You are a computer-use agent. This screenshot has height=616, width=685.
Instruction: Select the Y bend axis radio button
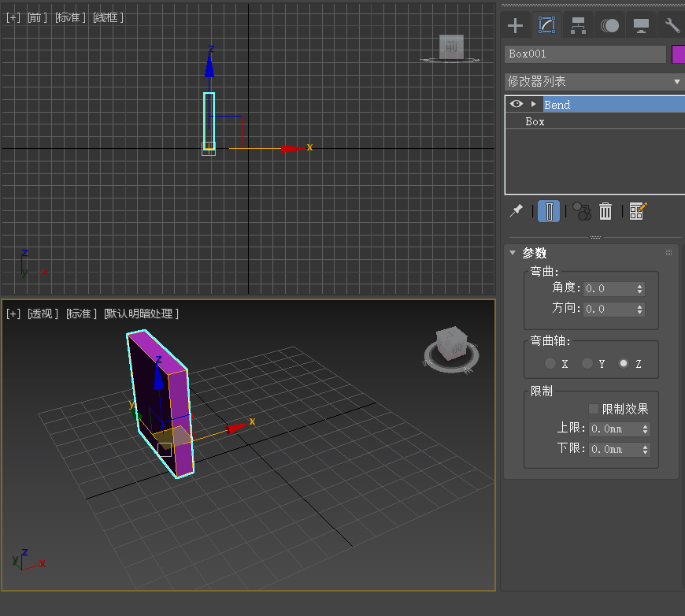587,364
